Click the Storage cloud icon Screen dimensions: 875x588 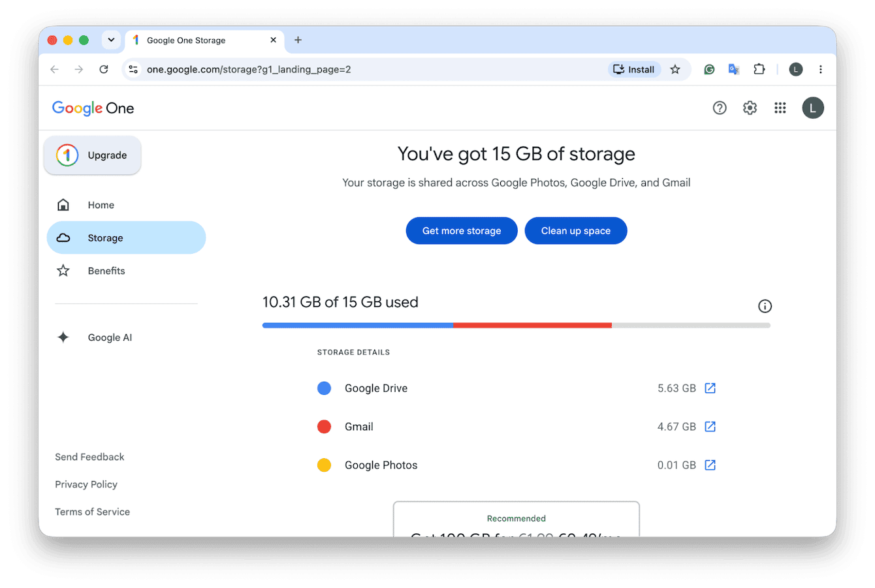[x=63, y=238]
